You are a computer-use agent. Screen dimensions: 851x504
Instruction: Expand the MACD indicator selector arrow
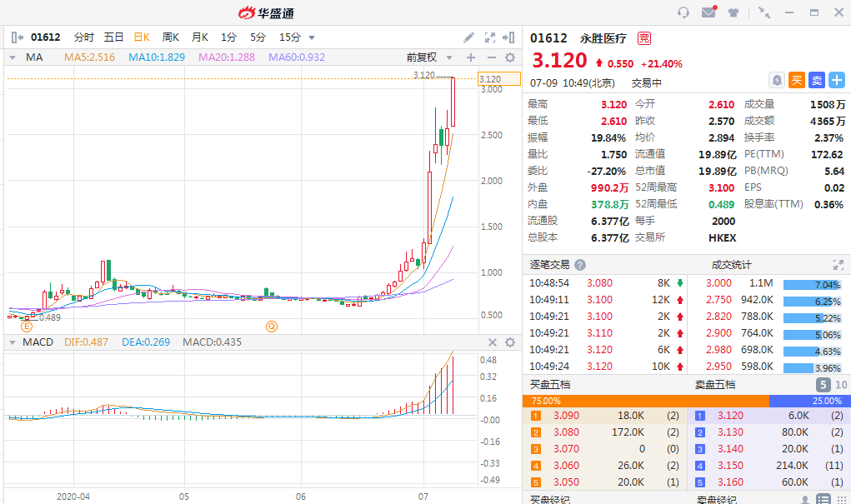pyautogui.click(x=12, y=342)
